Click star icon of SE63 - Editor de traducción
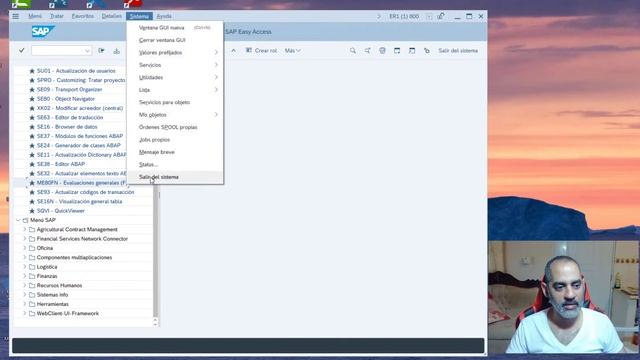Viewport: 640px width, 360px height. coord(32,118)
